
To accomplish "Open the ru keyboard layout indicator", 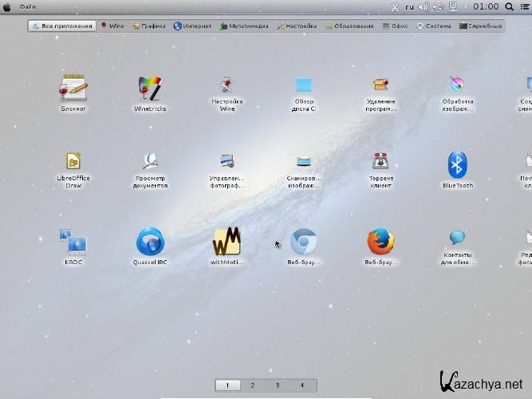I will point(410,6).
